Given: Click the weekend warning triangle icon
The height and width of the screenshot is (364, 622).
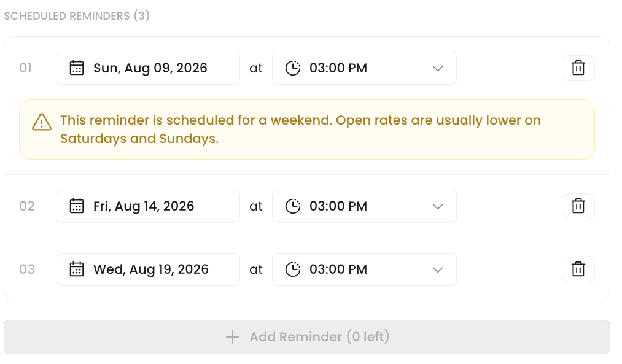Looking at the screenshot, I should click(x=42, y=122).
